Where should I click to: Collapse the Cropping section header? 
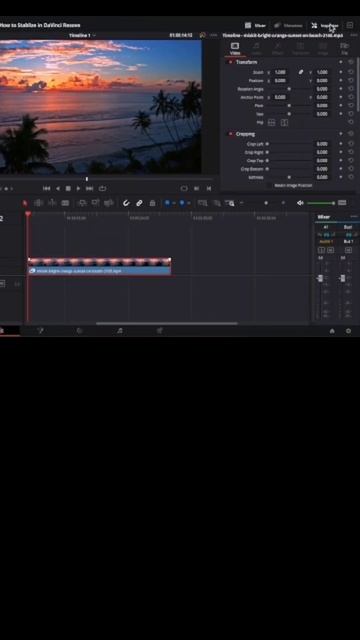[245, 134]
